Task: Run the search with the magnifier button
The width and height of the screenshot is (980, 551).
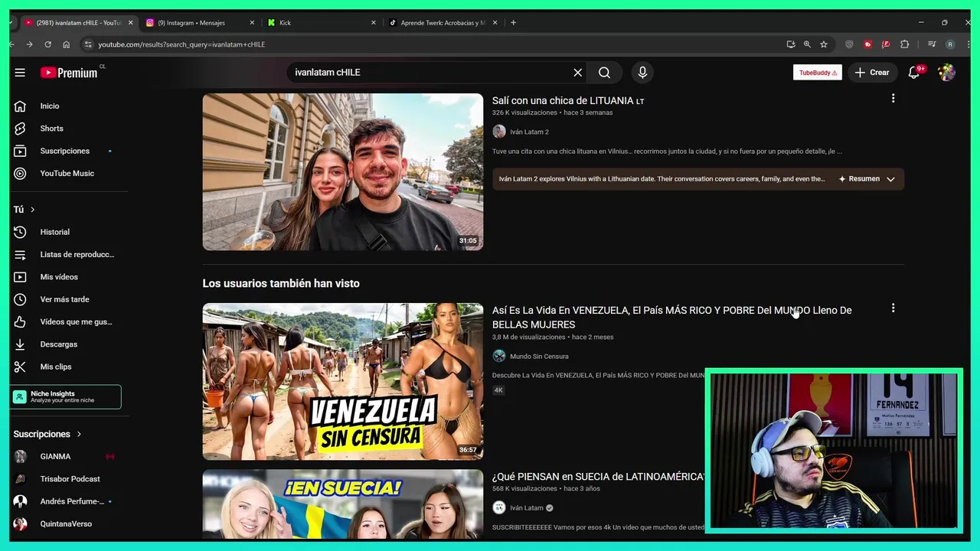Action: tap(605, 73)
